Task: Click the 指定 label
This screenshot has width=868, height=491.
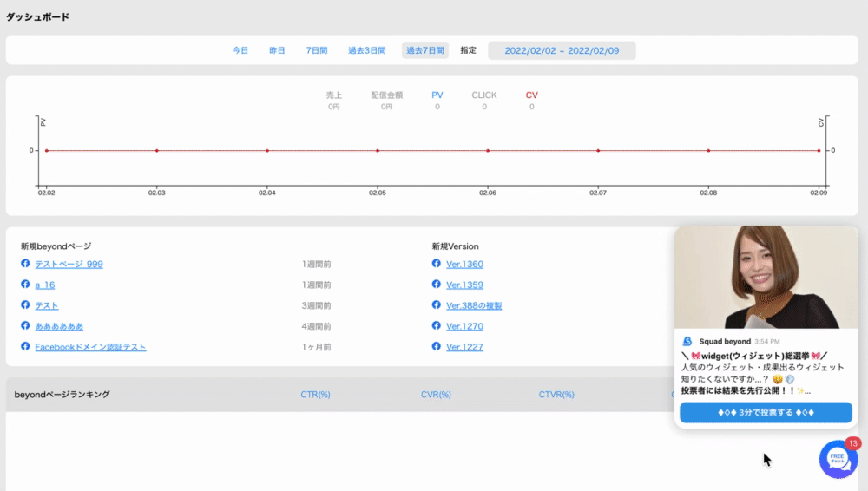Action: (469, 50)
